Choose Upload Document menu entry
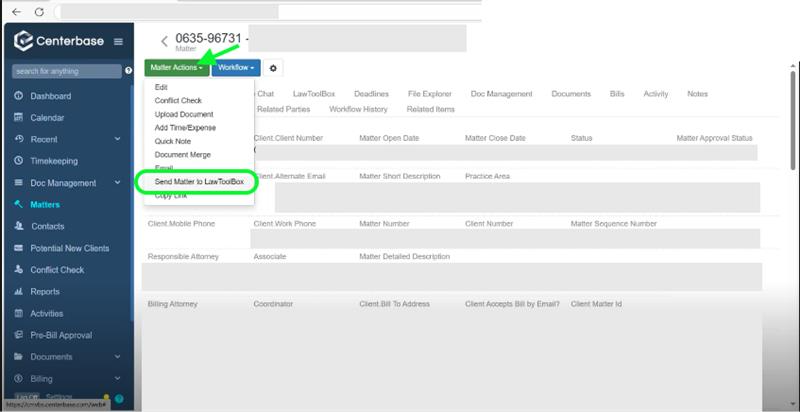The width and height of the screenshot is (800, 412). click(x=184, y=114)
